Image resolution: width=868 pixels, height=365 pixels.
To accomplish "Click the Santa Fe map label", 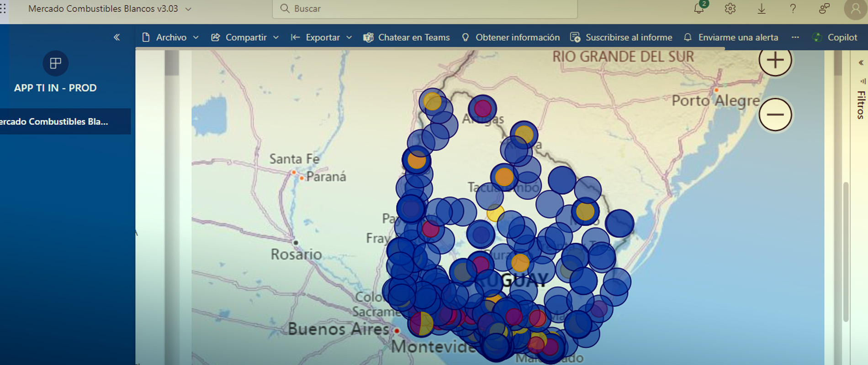I will tap(294, 159).
